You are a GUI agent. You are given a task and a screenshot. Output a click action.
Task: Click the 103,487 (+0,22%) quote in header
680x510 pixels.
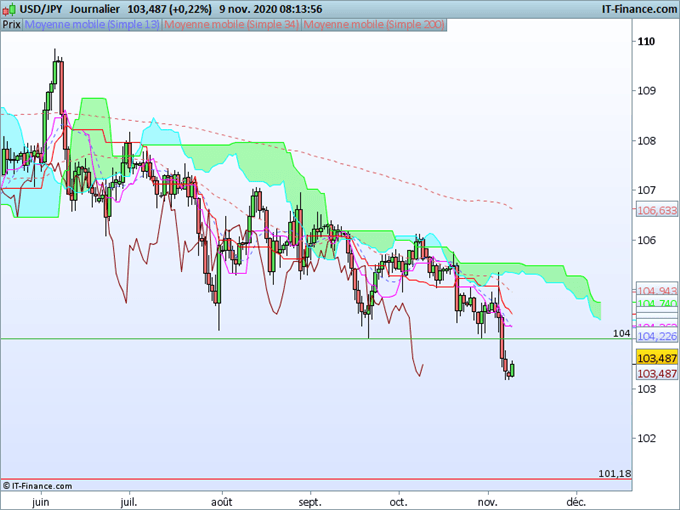[170, 9]
